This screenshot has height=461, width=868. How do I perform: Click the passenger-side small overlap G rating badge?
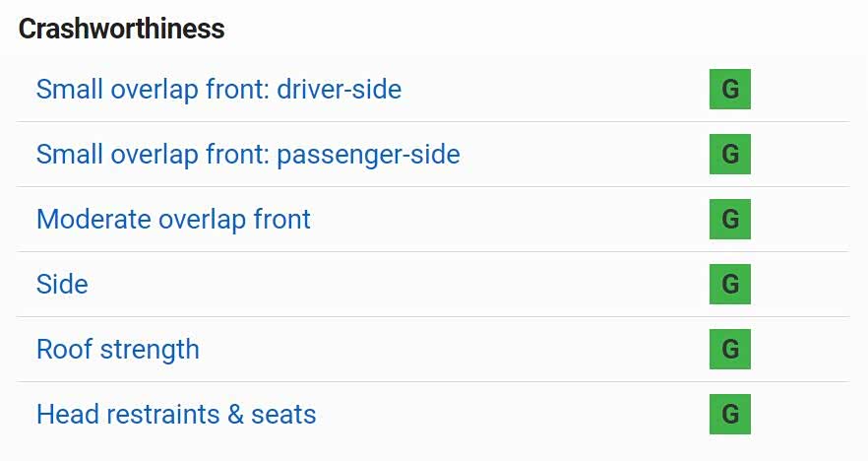point(729,155)
